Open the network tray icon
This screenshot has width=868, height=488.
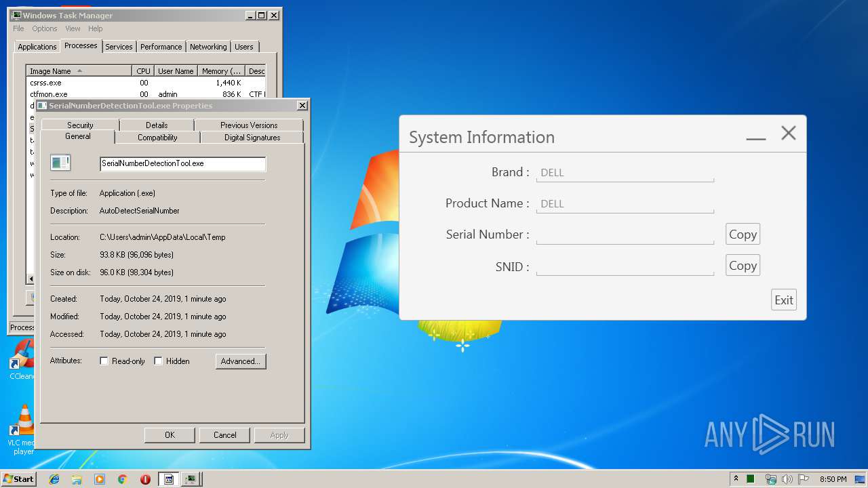tap(770, 479)
